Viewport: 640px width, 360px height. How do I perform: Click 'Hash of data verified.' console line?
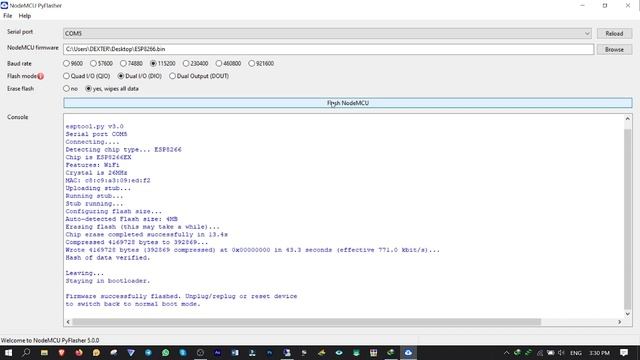(108, 258)
